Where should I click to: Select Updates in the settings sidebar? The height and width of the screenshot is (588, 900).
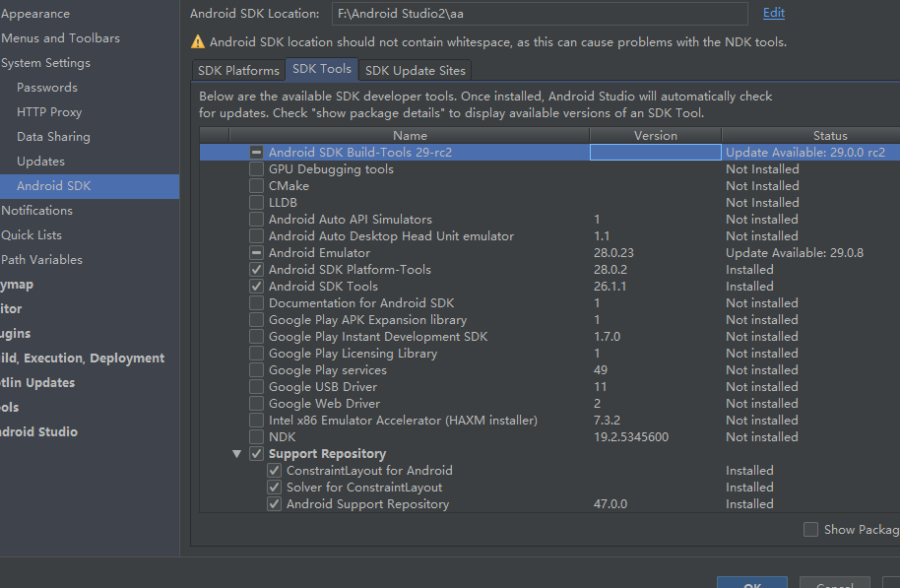point(40,162)
